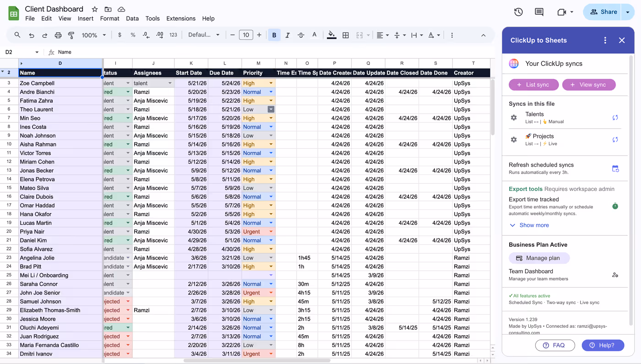The image size is (641, 364).
Task: Expand the collapsed column group arrow
Action: tap(22, 63)
